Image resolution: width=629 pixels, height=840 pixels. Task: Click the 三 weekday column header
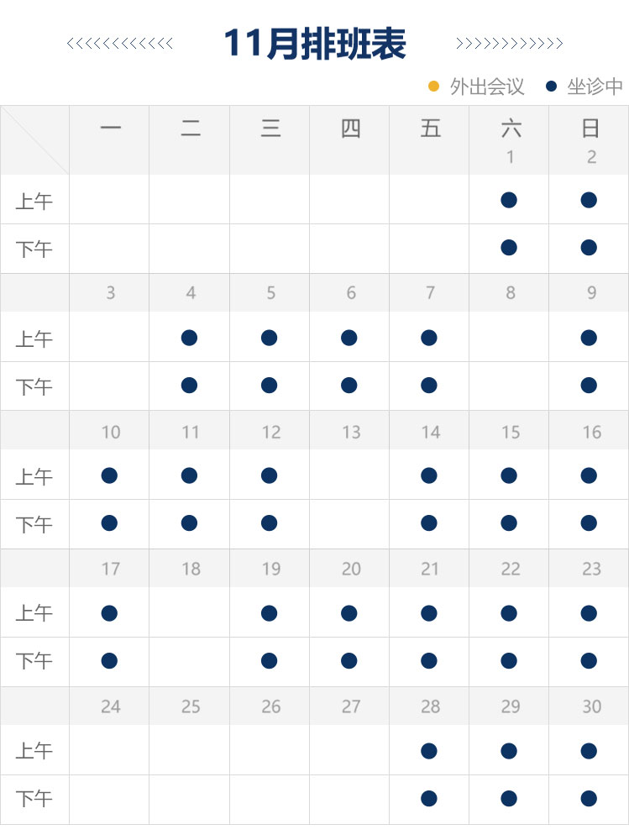click(270, 129)
